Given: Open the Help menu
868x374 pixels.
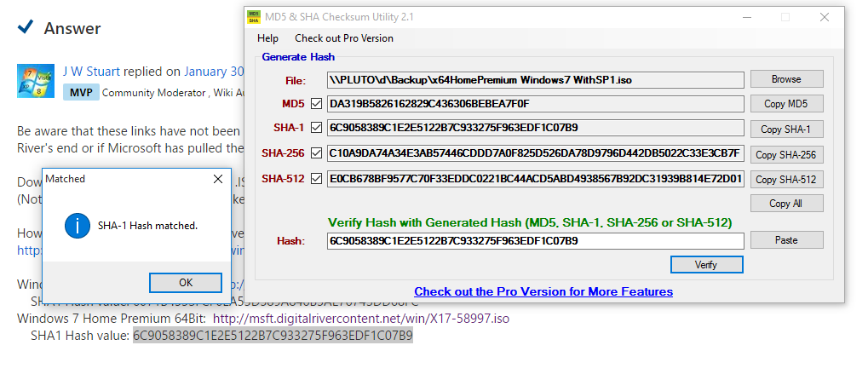Looking at the screenshot, I should (268, 38).
